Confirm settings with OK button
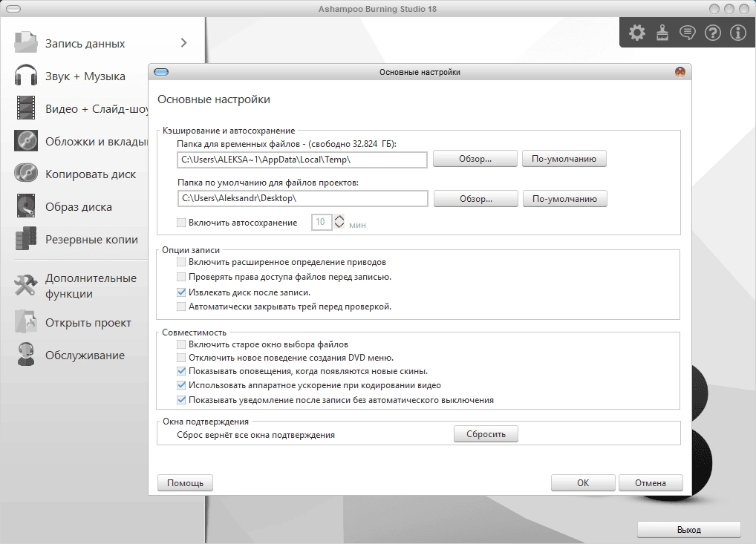 [583, 483]
